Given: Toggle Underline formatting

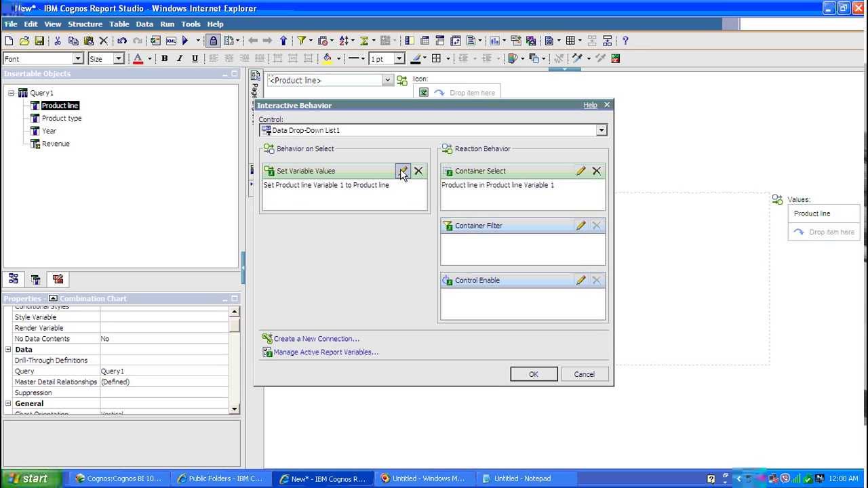Looking at the screenshot, I should point(195,58).
